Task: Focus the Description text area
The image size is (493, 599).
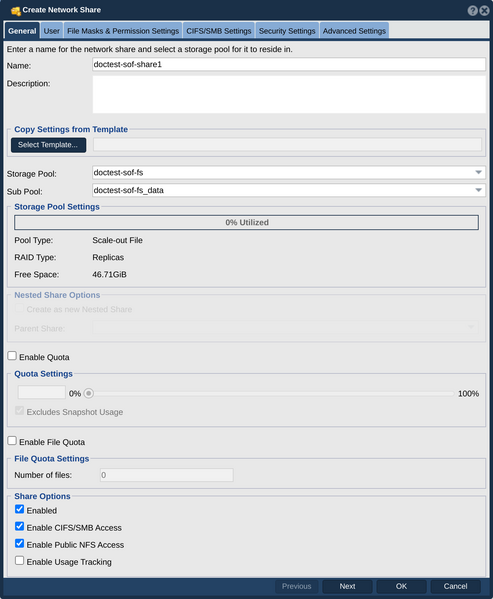Action: click(x=289, y=94)
